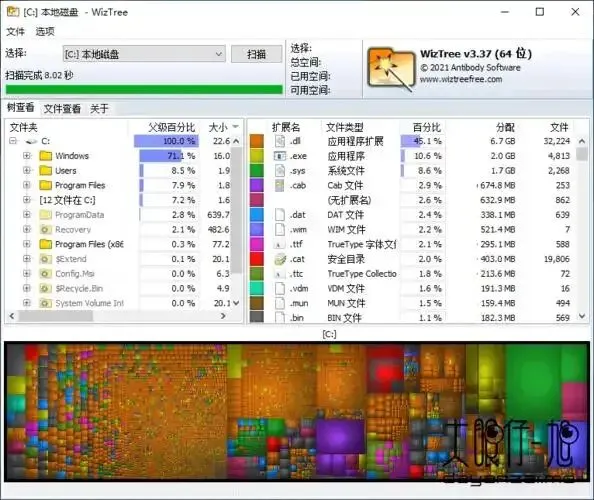Click the purple .cab color swatch
Image resolution: width=594 pixels, height=500 pixels.
(x=257, y=185)
